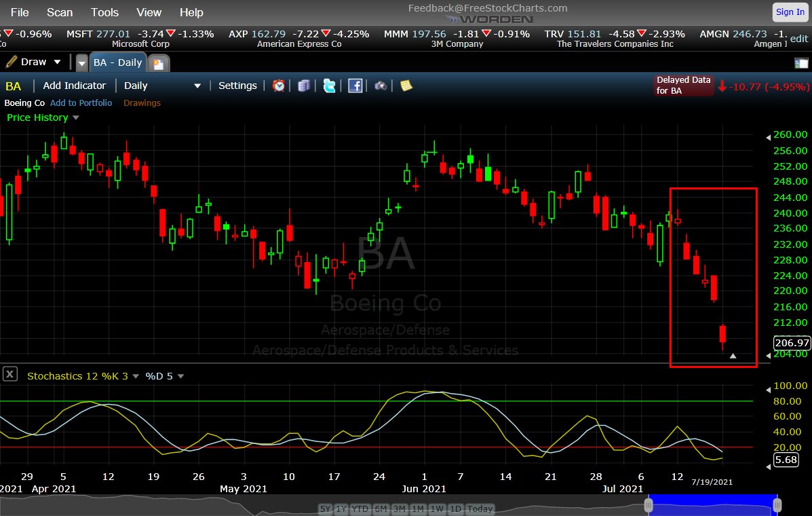Click the scale arrow beside 100.00
Screen dimensions: 812x516
pos(768,390)
